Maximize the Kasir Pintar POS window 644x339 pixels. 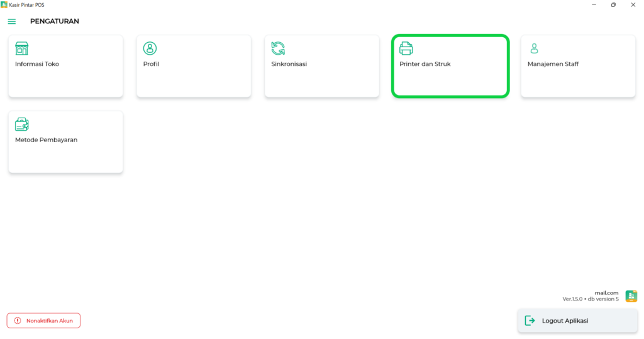click(x=613, y=5)
